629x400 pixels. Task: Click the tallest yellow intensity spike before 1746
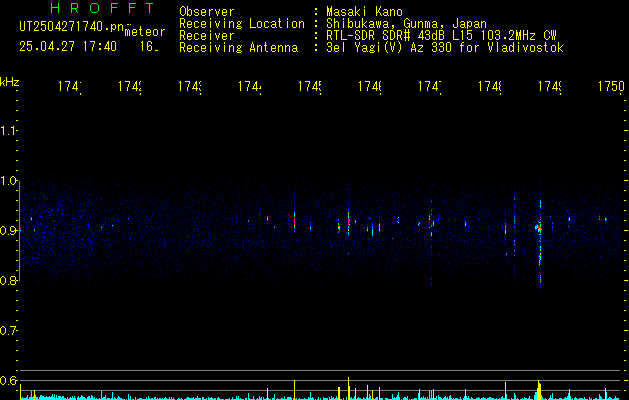pyautogui.click(x=348, y=388)
